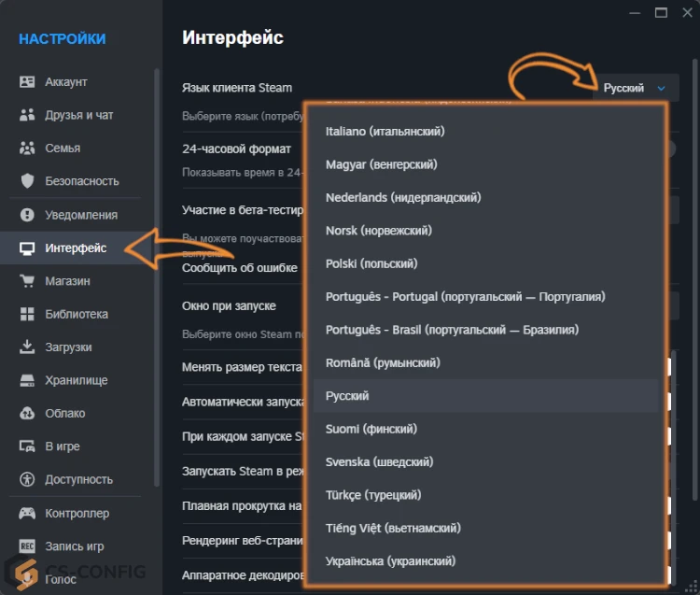The image size is (700, 595).
Task: Select the Friends and Chat people icon
Action: click(x=27, y=115)
